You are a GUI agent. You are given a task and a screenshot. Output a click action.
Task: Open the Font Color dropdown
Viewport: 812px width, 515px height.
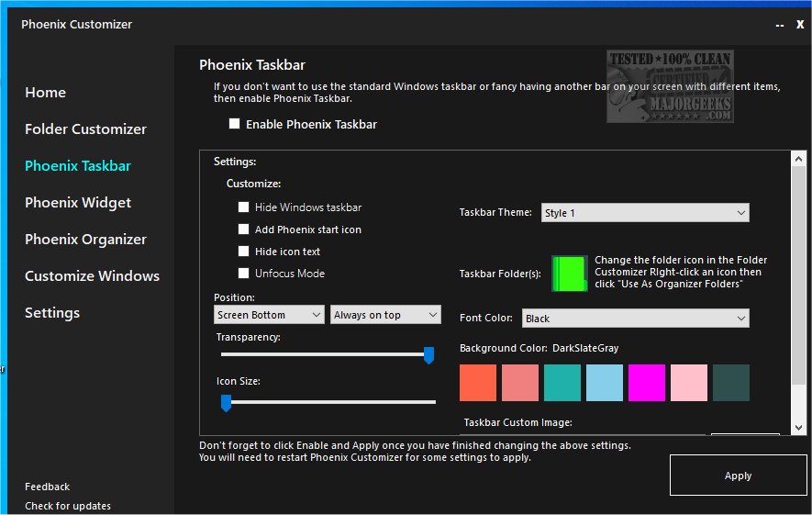coord(635,319)
